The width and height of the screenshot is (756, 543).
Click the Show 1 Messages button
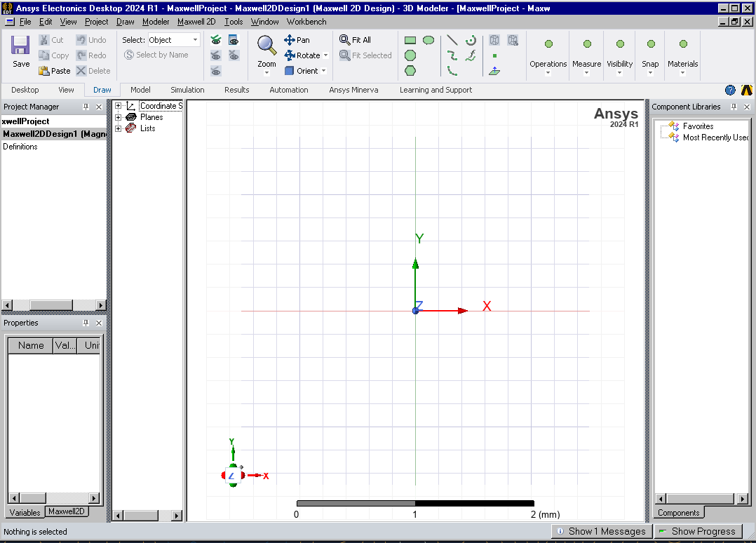click(600, 531)
